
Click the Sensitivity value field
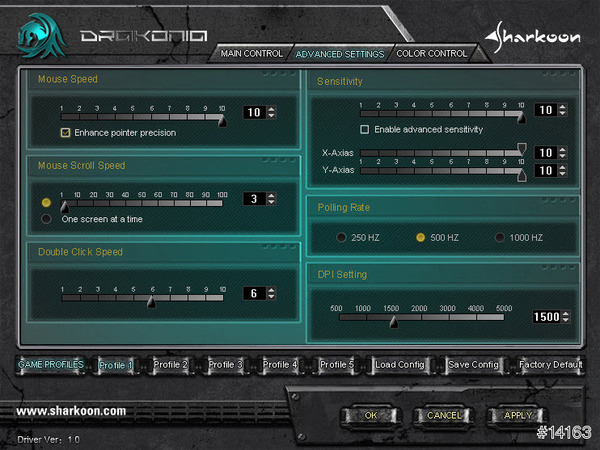546,110
